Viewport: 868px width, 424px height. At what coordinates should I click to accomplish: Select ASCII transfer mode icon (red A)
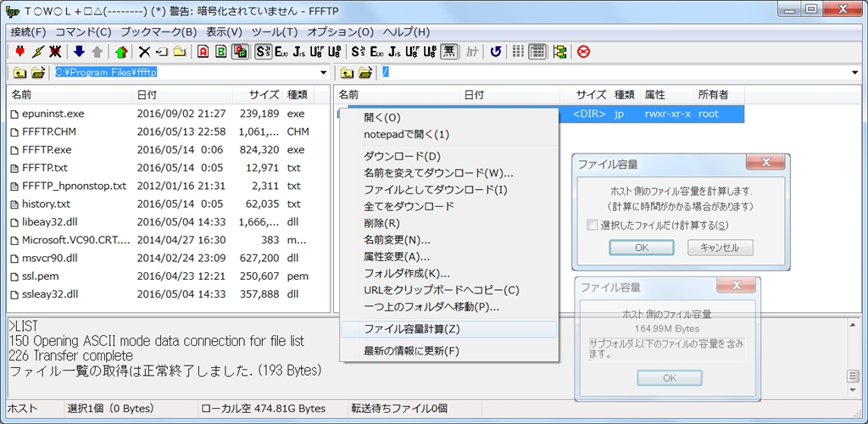point(203,52)
